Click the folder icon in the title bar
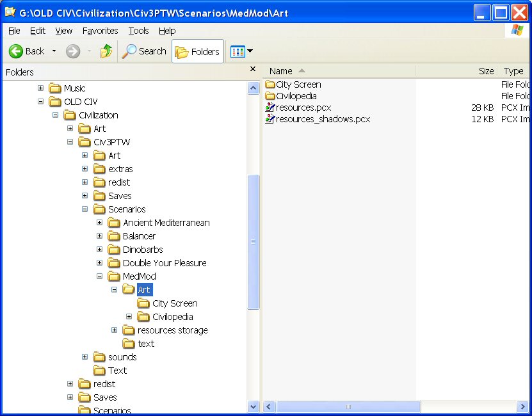 [x=10, y=12]
